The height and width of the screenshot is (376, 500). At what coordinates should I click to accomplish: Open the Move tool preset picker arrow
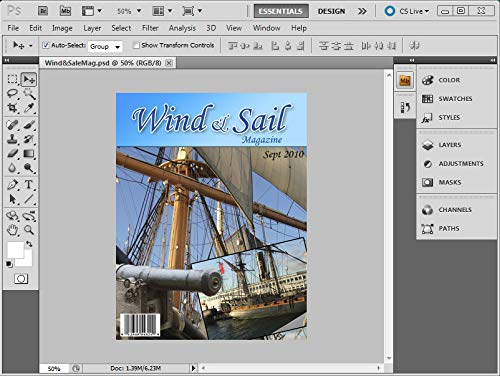click(31, 45)
